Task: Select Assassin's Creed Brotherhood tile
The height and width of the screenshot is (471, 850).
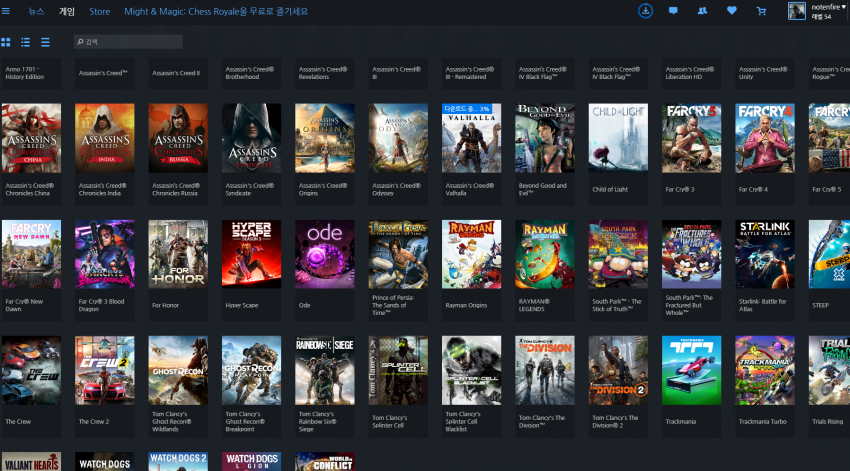Action: [x=252, y=73]
